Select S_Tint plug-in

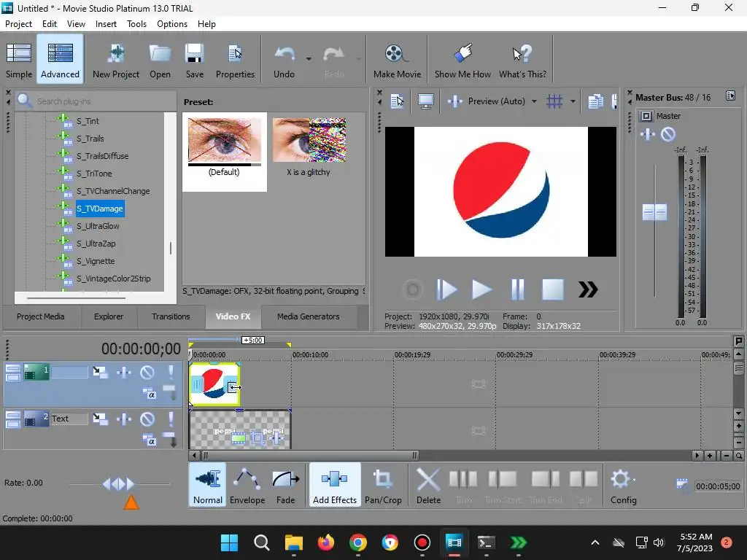(88, 121)
